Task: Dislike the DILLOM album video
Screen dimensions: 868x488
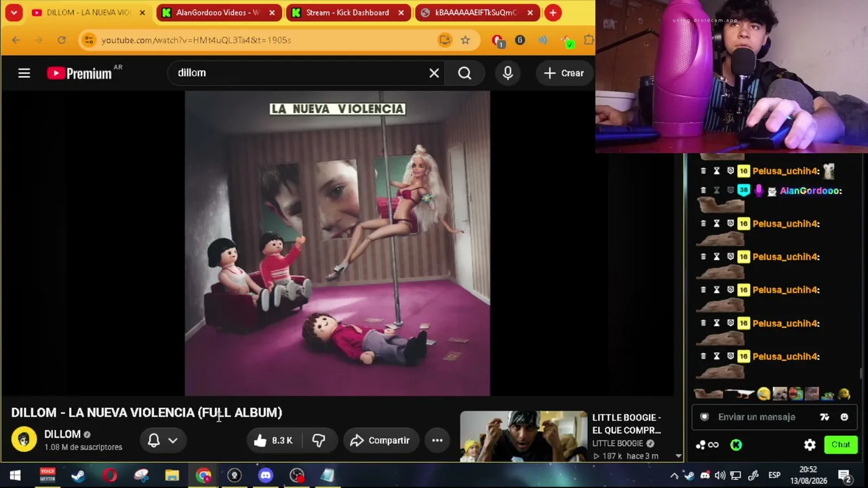Action: (x=319, y=441)
